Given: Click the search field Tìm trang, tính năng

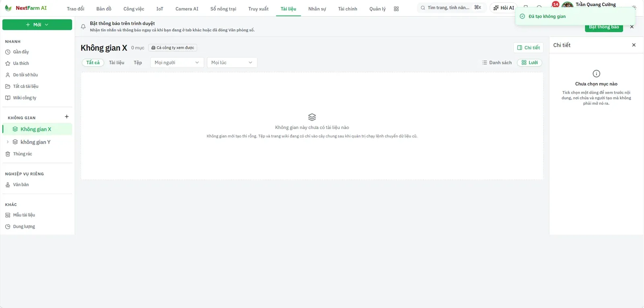Looking at the screenshot, I should tap(451, 8).
